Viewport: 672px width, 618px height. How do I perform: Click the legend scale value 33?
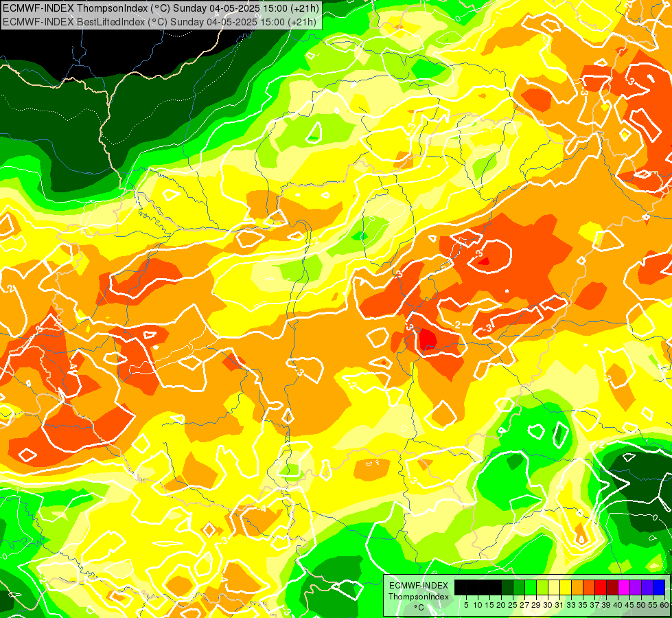tap(571, 605)
